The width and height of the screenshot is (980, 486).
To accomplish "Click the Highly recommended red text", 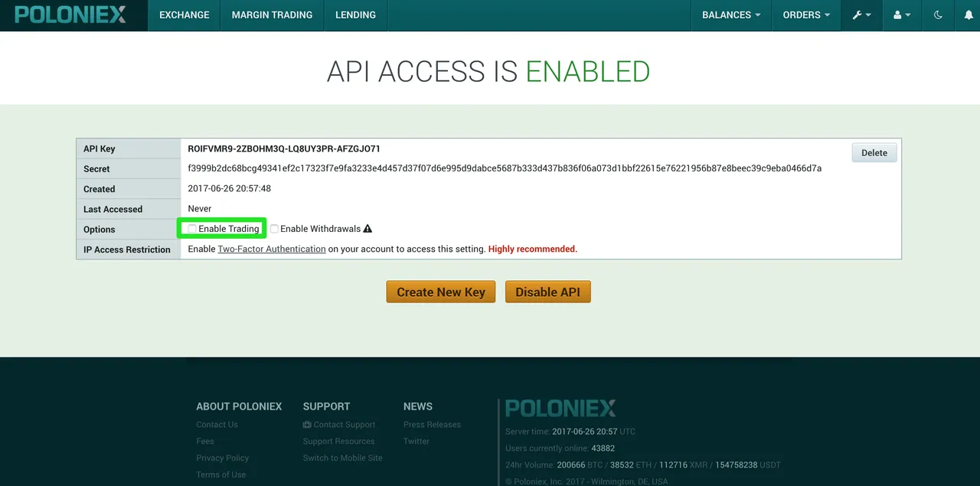I will (533, 249).
